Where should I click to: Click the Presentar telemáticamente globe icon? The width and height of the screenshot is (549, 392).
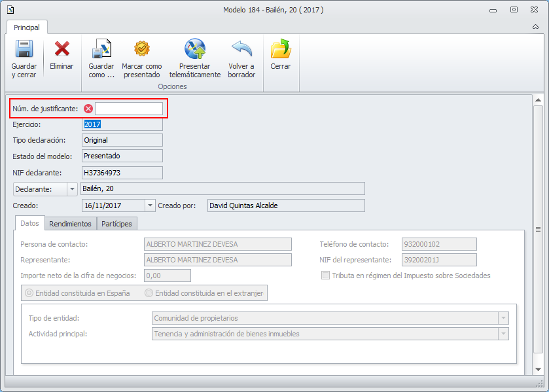[x=195, y=48]
